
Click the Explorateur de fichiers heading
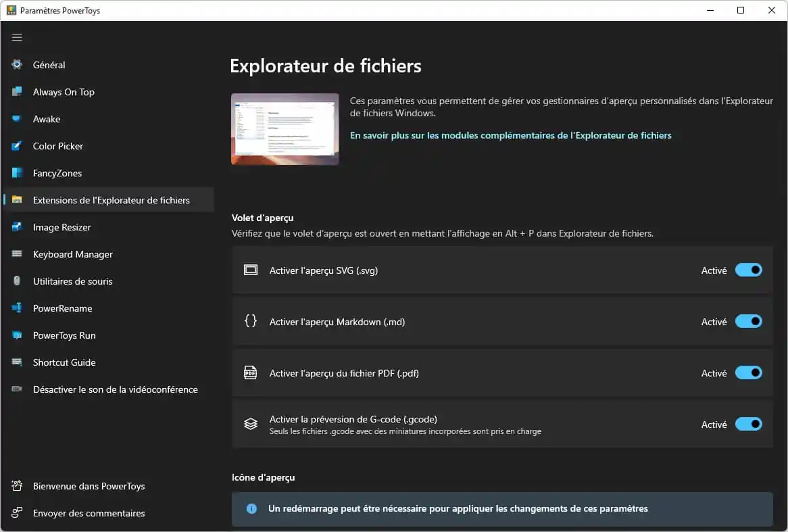(326, 66)
